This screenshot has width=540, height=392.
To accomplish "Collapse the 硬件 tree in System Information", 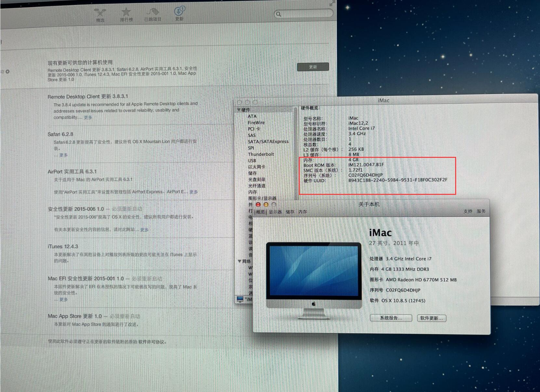I will tap(239, 110).
